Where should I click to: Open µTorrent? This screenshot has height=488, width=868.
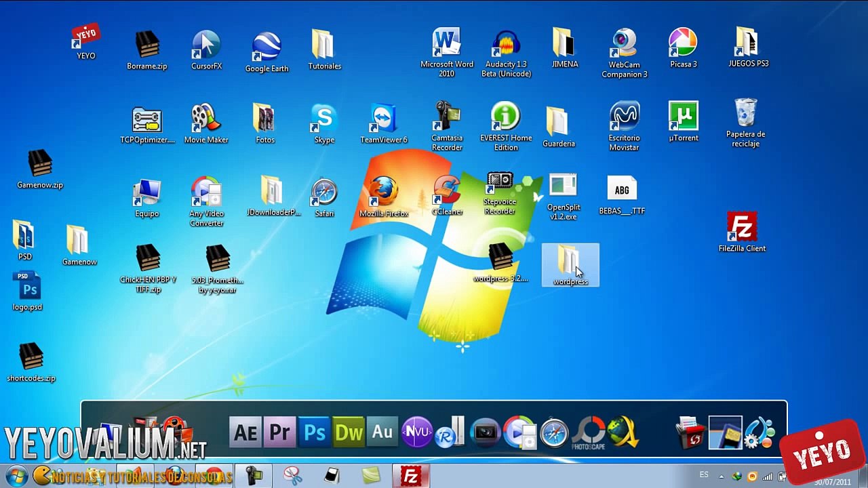[684, 122]
